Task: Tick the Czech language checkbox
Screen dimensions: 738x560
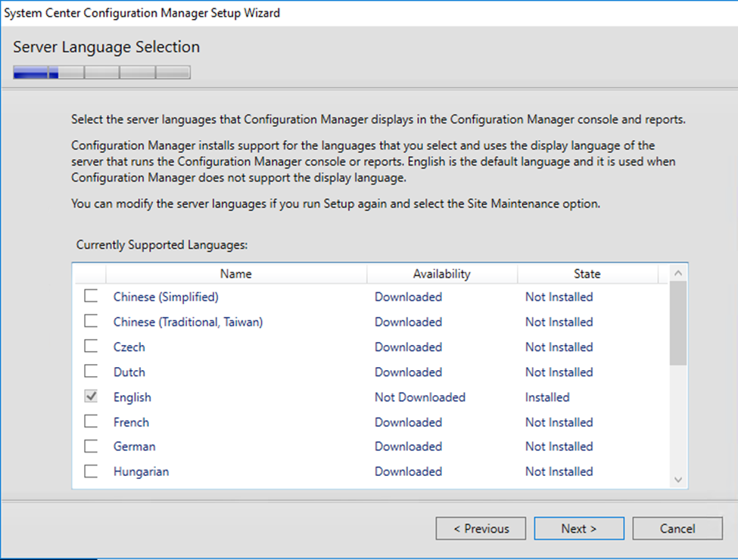Action: (91, 347)
